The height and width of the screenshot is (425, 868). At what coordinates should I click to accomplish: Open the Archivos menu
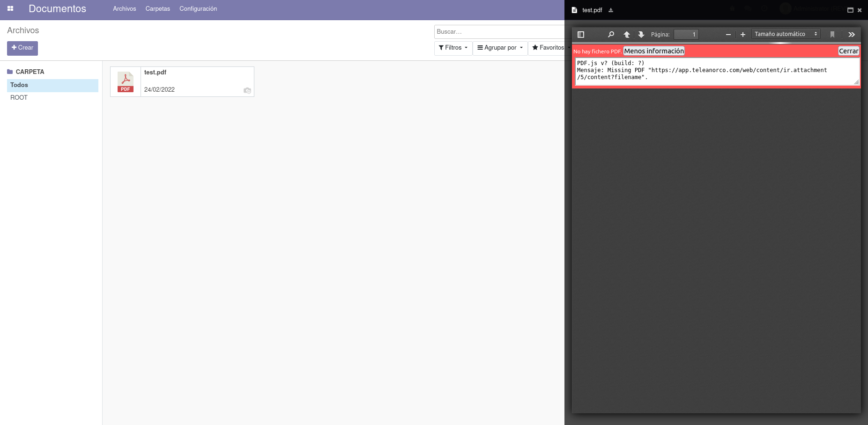click(x=124, y=8)
